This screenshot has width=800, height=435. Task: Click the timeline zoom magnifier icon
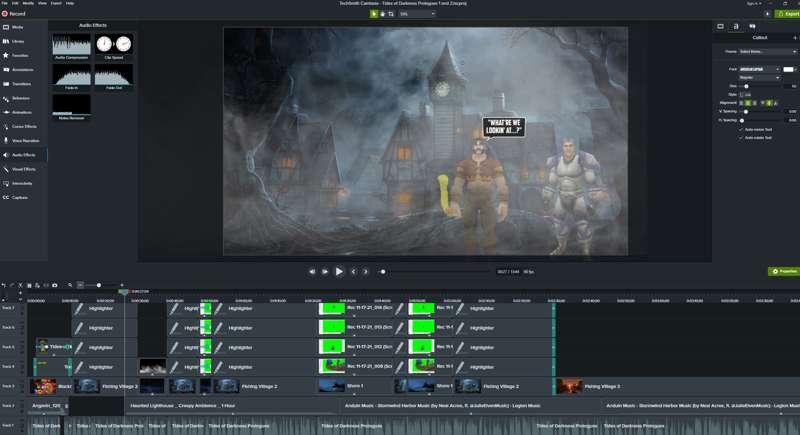pos(70,285)
